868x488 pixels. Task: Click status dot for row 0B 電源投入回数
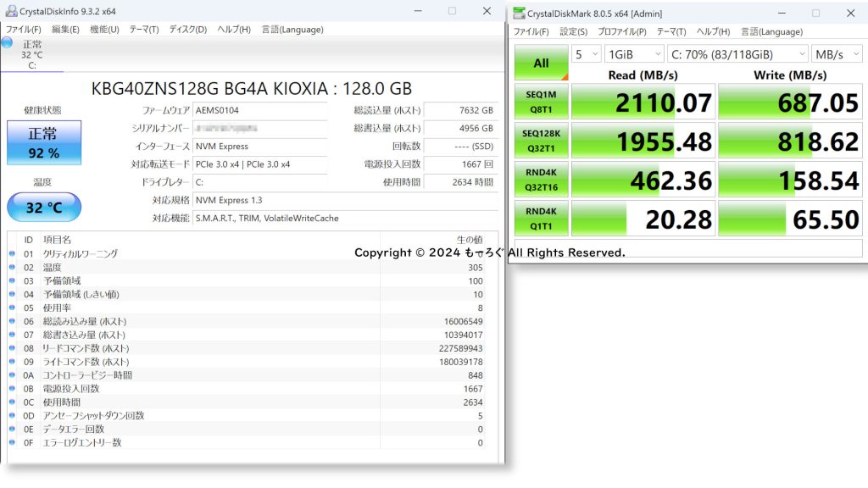pos(12,388)
